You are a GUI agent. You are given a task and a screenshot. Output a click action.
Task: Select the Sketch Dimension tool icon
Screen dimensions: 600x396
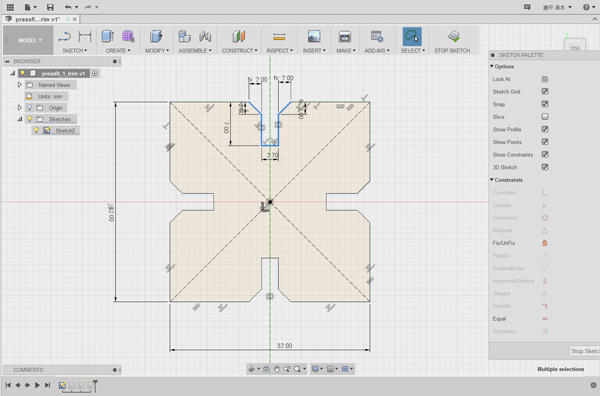pos(85,37)
